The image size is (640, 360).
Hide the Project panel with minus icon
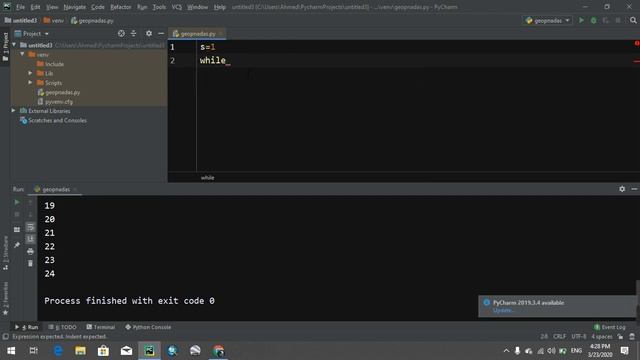[x=161, y=33]
